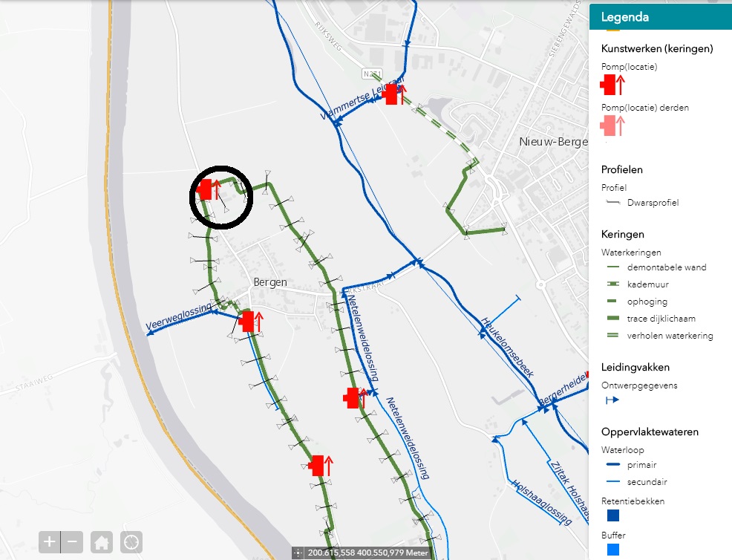Click the pump marker at the Vlammertse Leigraaf
Screen dimensions: 732x560
394,94
